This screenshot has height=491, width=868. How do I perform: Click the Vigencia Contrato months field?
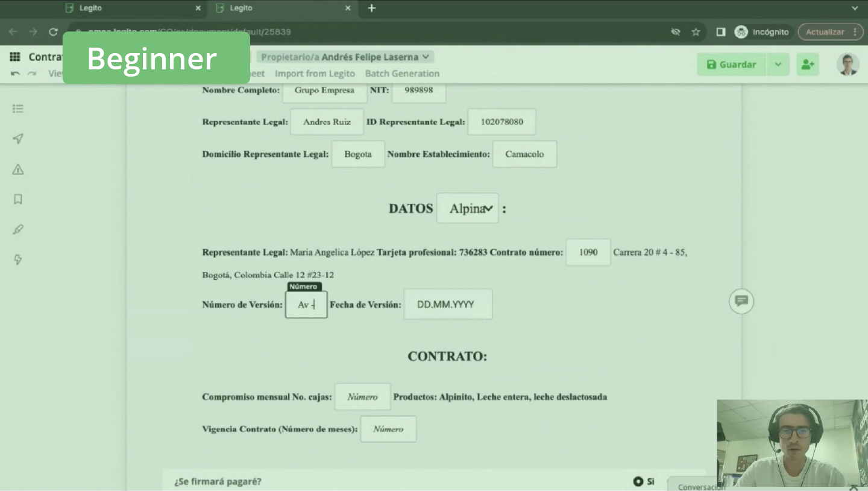[388, 429]
